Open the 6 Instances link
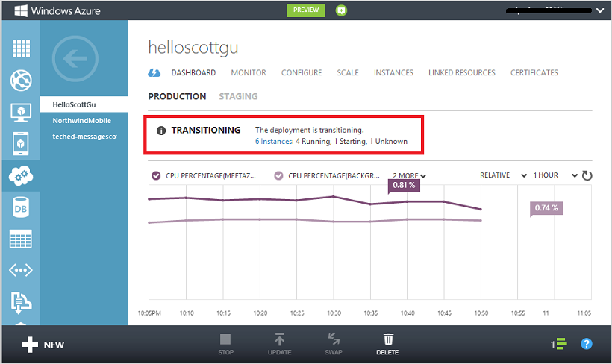The height and width of the screenshot is (364, 612). 274,141
